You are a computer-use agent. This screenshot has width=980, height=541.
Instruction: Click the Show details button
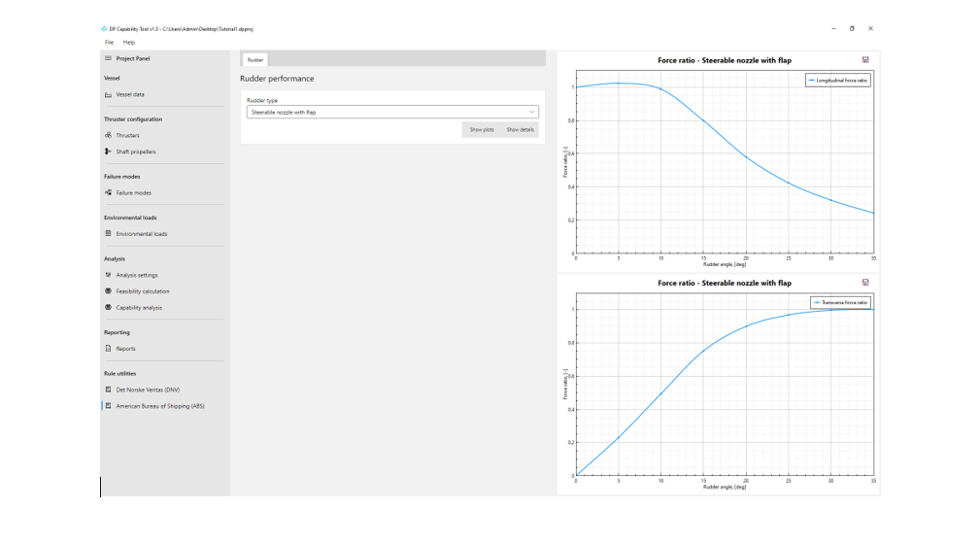pos(520,130)
